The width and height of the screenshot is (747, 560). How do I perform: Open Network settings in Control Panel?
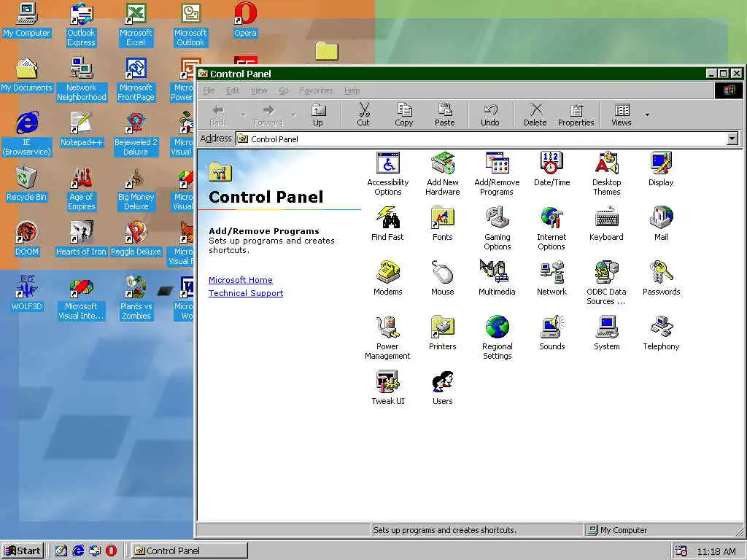click(551, 279)
